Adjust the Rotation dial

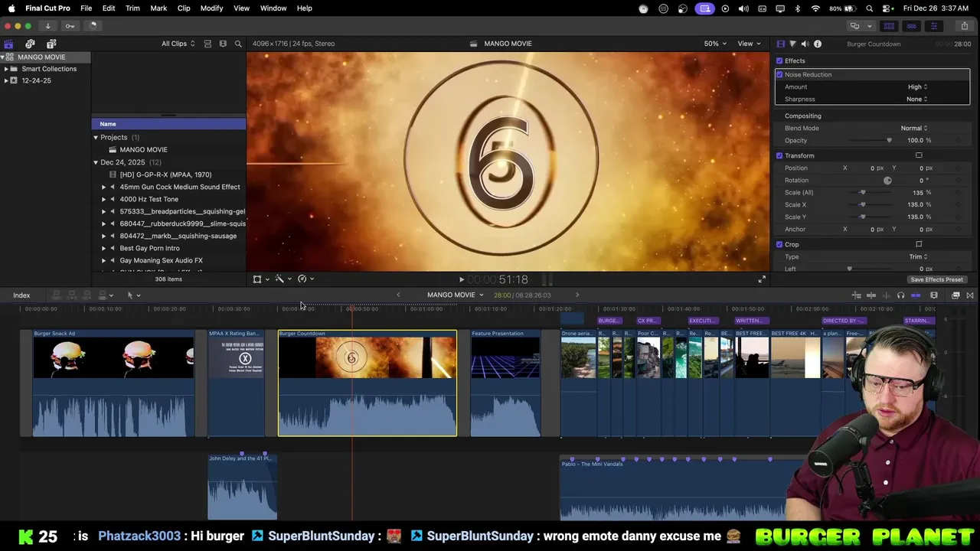click(x=887, y=180)
